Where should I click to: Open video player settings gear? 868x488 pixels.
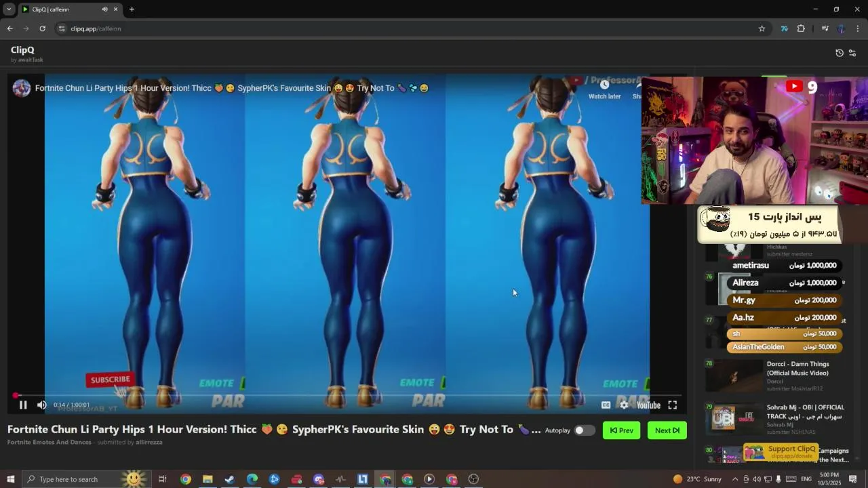tap(624, 405)
